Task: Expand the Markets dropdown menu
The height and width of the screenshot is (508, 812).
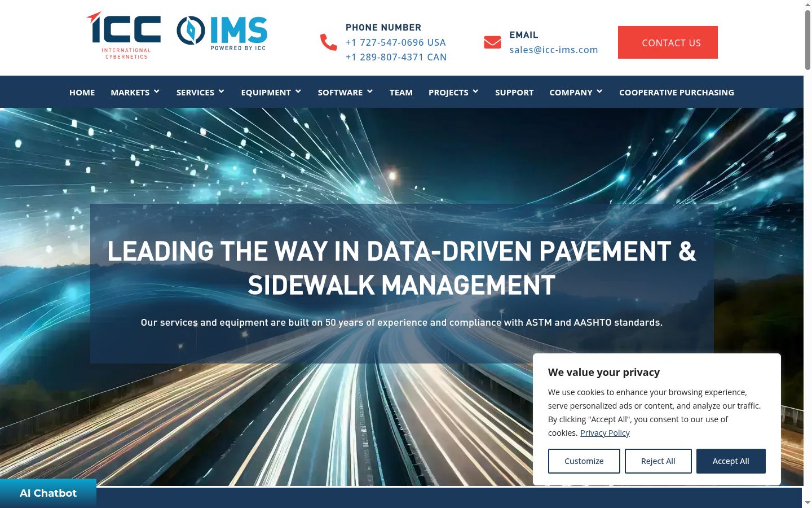Action: point(135,92)
